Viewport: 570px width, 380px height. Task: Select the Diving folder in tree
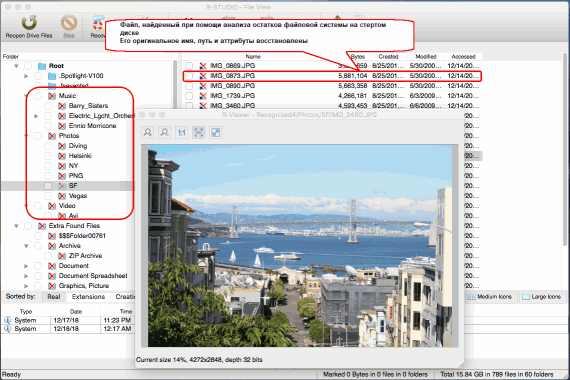[78, 146]
